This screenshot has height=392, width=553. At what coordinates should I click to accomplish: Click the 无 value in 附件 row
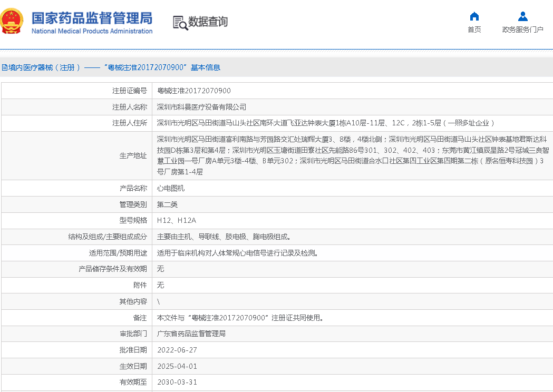pyautogui.click(x=160, y=285)
